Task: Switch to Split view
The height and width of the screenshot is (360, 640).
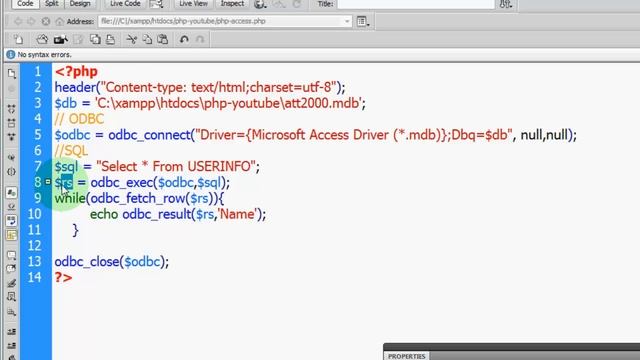Action: 51,4
